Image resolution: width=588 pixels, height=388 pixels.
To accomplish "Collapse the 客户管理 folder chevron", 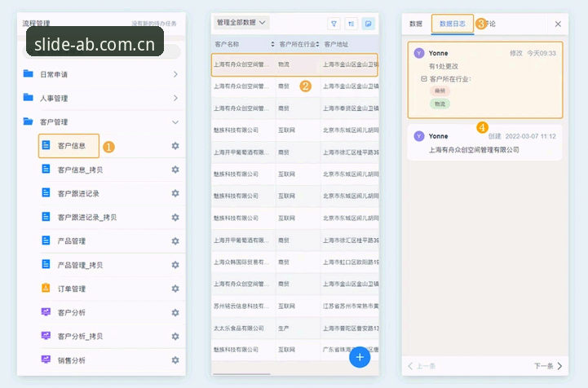I will click(x=175, y=122).
